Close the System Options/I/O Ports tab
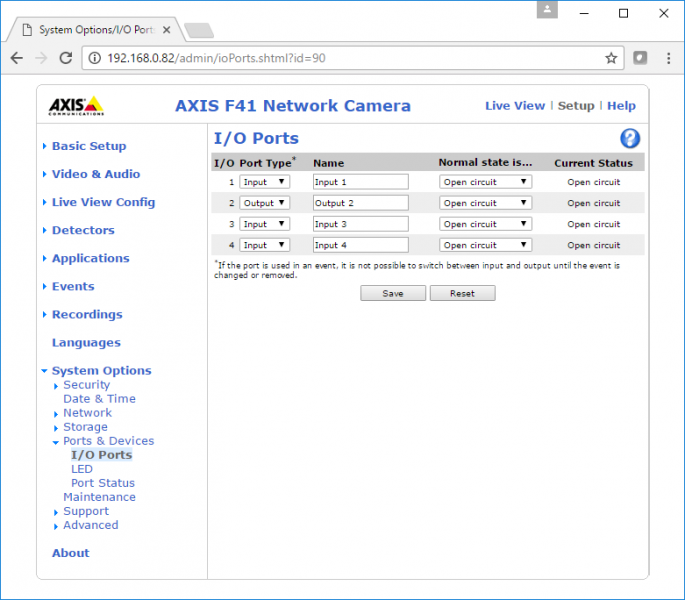 pyautogui.click(x=166, y=30)
